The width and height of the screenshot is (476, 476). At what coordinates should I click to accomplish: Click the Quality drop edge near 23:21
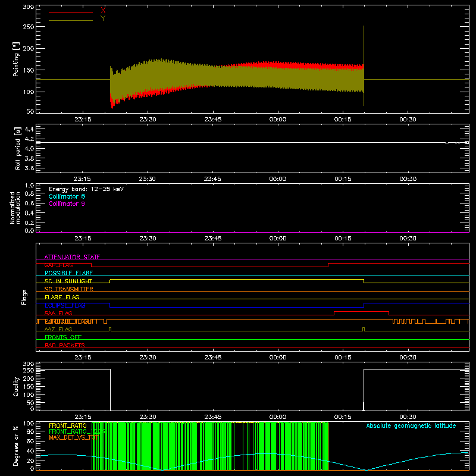tap(110, 390)
